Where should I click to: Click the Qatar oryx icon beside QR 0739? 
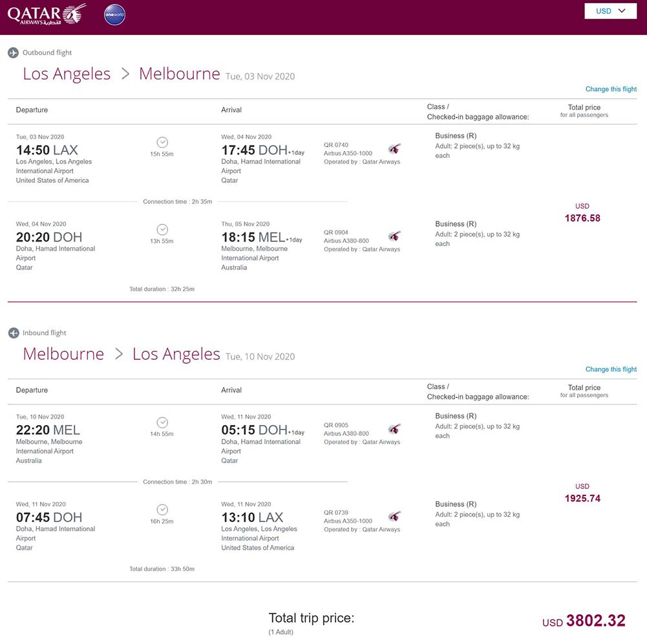(x=394, y=516)
